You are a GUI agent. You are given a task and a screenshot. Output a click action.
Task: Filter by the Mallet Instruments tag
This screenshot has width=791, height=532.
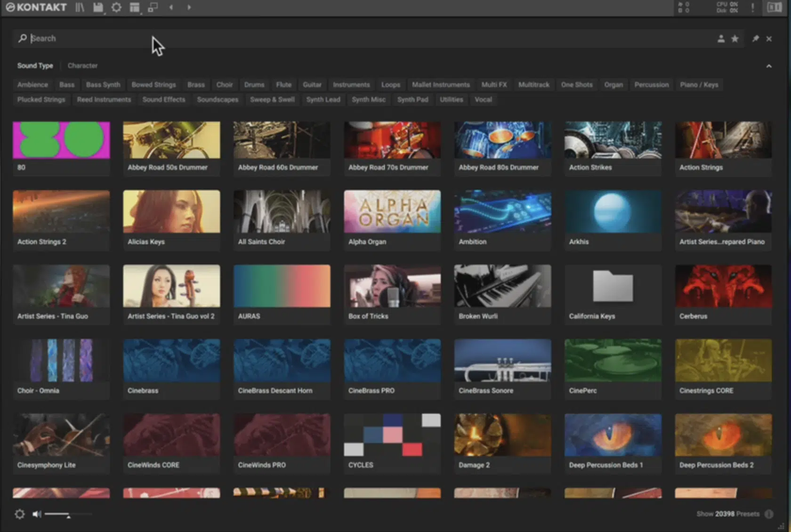coord(441,85)
